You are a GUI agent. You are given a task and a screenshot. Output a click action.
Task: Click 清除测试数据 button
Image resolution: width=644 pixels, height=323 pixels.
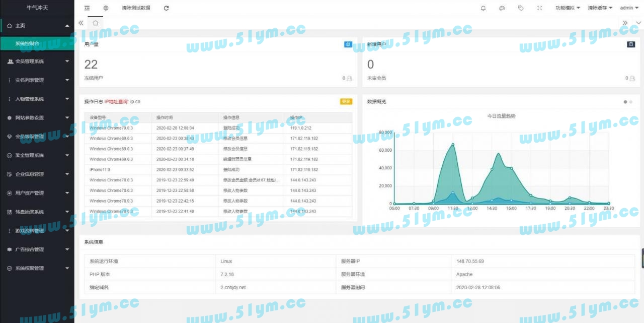coord(136,8)
